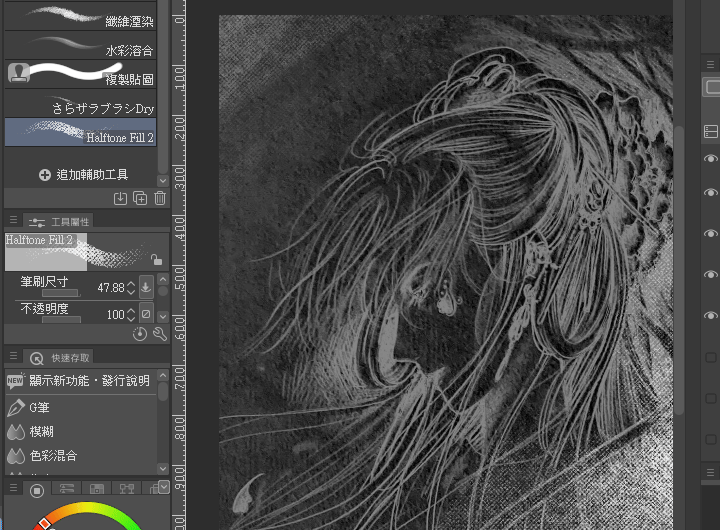This screenshot has width=720, height=530.
Task: Increase brush size with the up stepper arrow
Action: (131, 284)
